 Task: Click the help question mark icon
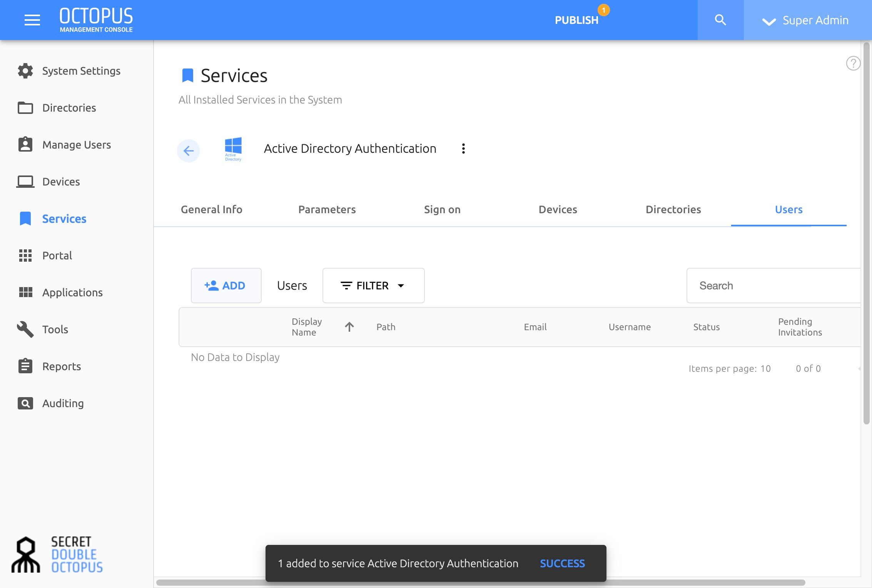coord(853,63)
